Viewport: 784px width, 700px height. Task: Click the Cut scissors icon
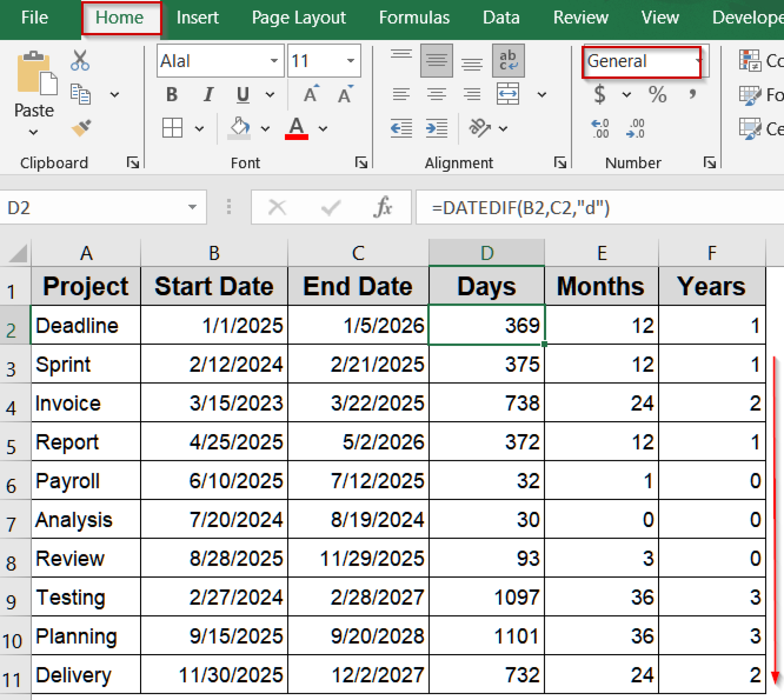pos(80,60)
